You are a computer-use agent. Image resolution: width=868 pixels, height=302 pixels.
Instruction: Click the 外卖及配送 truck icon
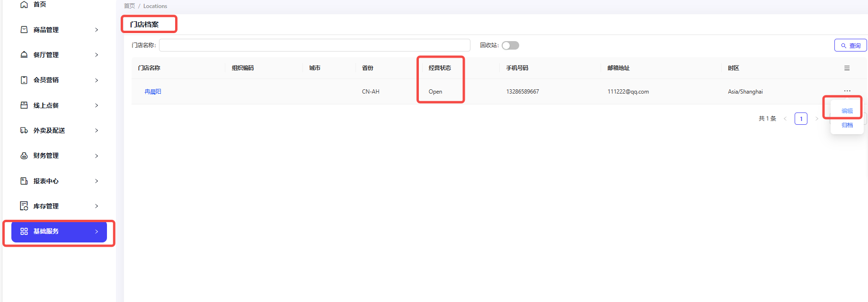point(24,130)
